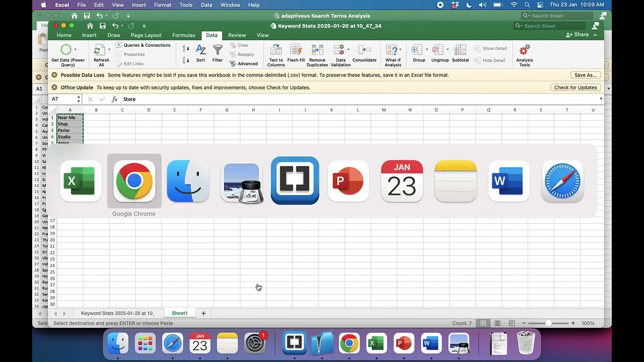
Task: Switch to Page Break Preview in status bar
Action: [511, 323]
